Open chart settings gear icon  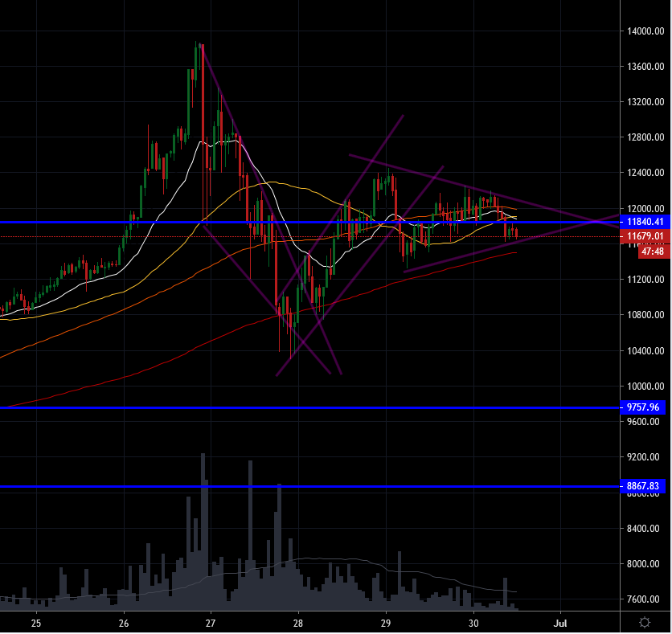point(645,622)
